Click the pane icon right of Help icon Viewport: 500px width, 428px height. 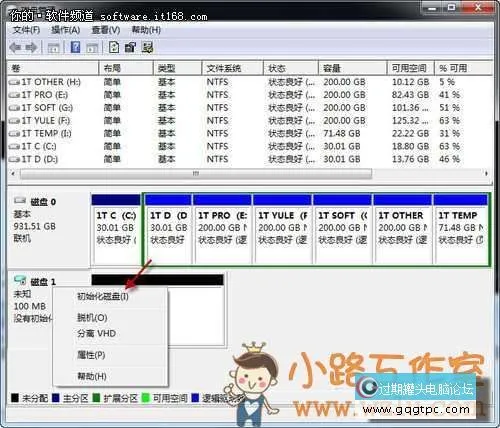pos(92,48)
